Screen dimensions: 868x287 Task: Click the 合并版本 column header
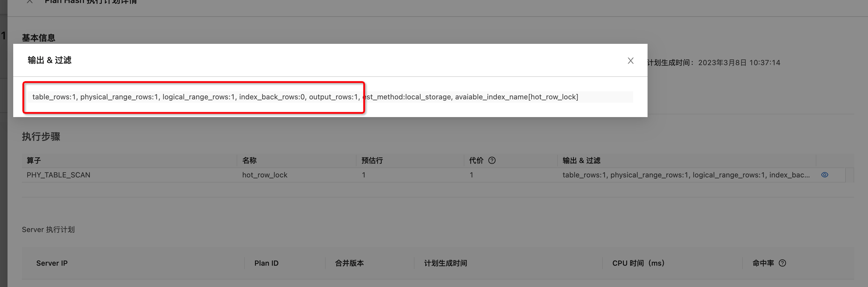point(349,263)
